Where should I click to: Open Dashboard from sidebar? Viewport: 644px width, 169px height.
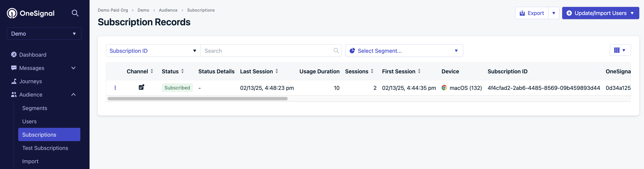pyautogui.click(x=33, y=54)
